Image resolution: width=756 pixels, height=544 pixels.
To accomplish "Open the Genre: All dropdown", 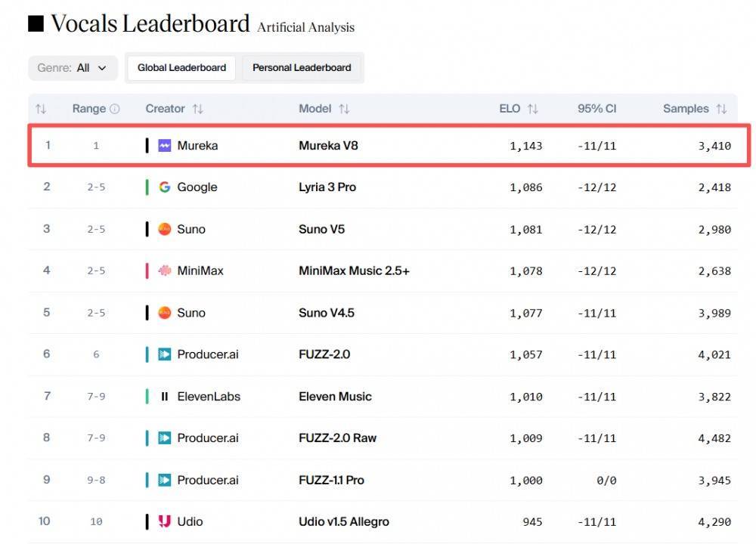I will pyautogui.click(x=73, y=68).
